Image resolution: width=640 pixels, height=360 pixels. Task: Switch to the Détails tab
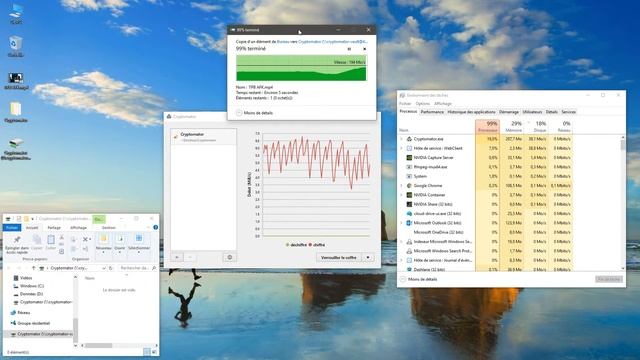pyautogui.click(x=551, y=112)
